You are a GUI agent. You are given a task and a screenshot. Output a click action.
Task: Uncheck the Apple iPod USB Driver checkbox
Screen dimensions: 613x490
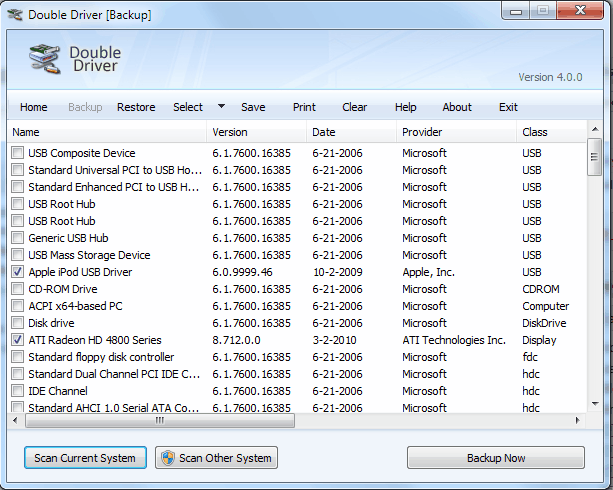pyautogui.click(x=18, y=272)
